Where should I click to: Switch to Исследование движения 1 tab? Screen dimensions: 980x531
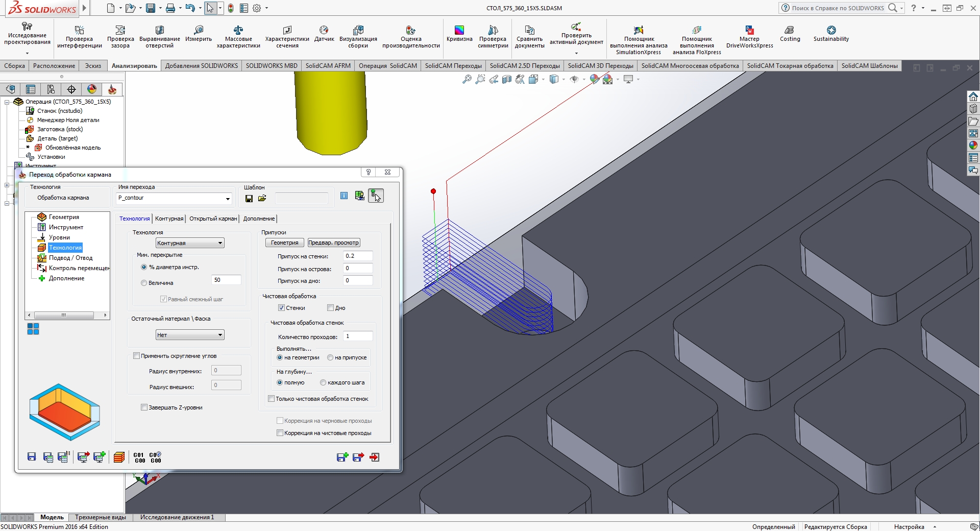pos(177,517)
